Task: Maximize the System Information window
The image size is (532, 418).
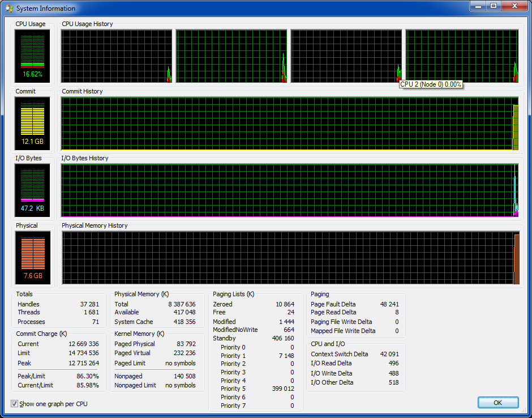Action: [x=493, y=6]
